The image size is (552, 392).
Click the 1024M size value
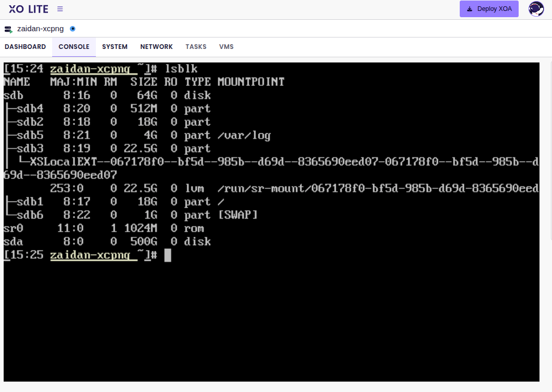coord(141,229)
